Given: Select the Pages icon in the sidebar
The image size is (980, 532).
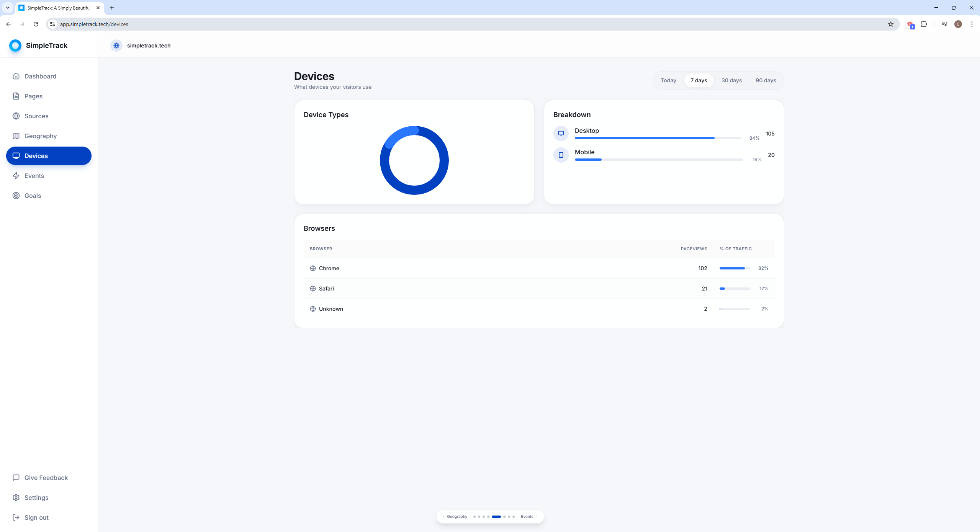Looking at the screenshot, I should click(x=16, y=96).
